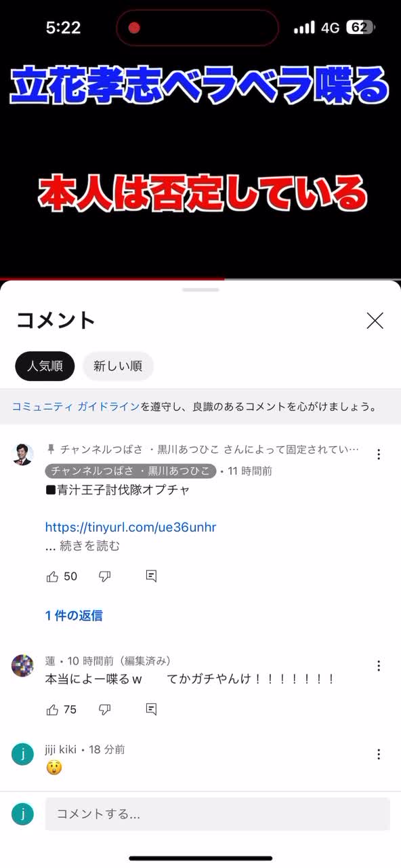The image size is (401, 868).
Task: Open more options for 蓮's comment
Action: pyautogui.click(x=379, y=666)
